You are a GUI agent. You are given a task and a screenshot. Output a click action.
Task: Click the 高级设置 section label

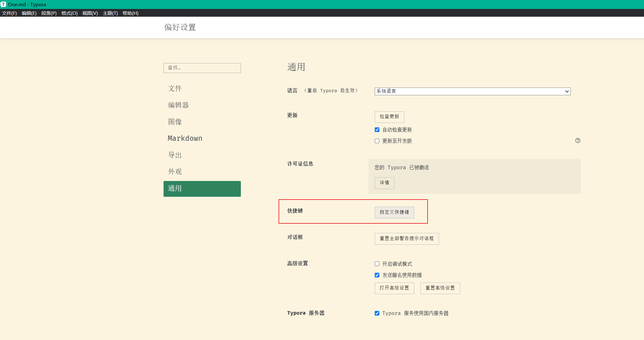tap(297, 263)
